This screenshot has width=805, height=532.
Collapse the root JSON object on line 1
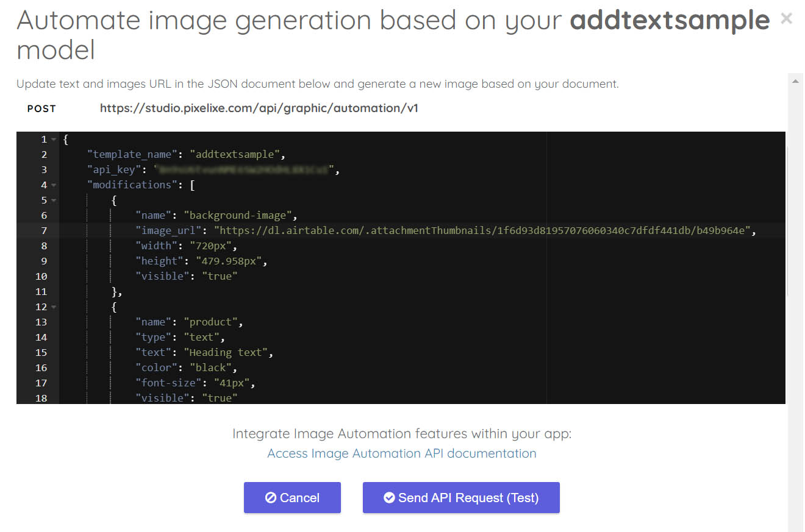click(54, 140)
